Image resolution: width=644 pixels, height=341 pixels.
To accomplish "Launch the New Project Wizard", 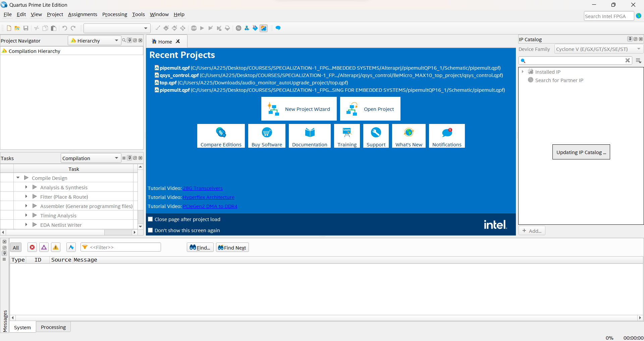I will click(x=299, y=109).
